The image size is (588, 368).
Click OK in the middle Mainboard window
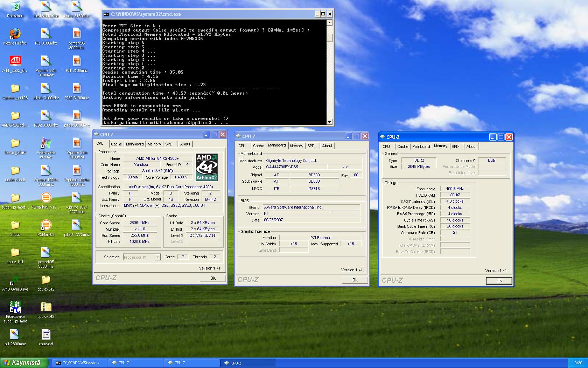[x=355, y=280]
